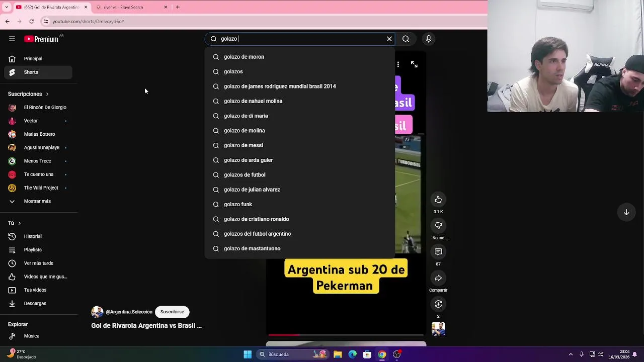
Task: Select Shorts in the sidebar
Action: tap(38, 72)
